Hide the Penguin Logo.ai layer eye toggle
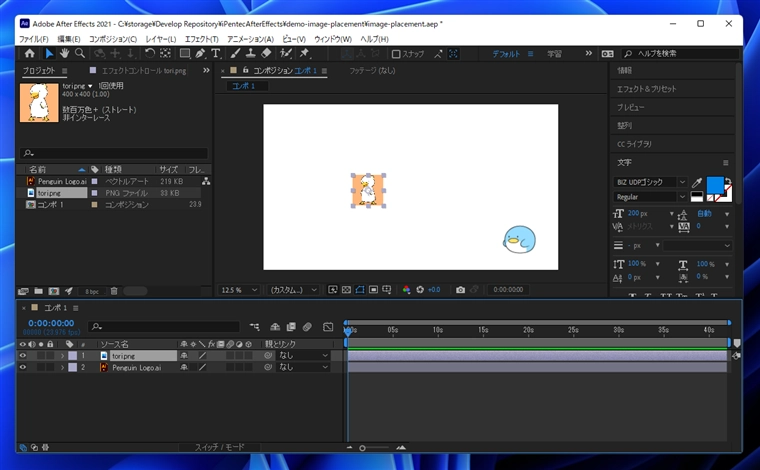760x470 pixels. 22,367
